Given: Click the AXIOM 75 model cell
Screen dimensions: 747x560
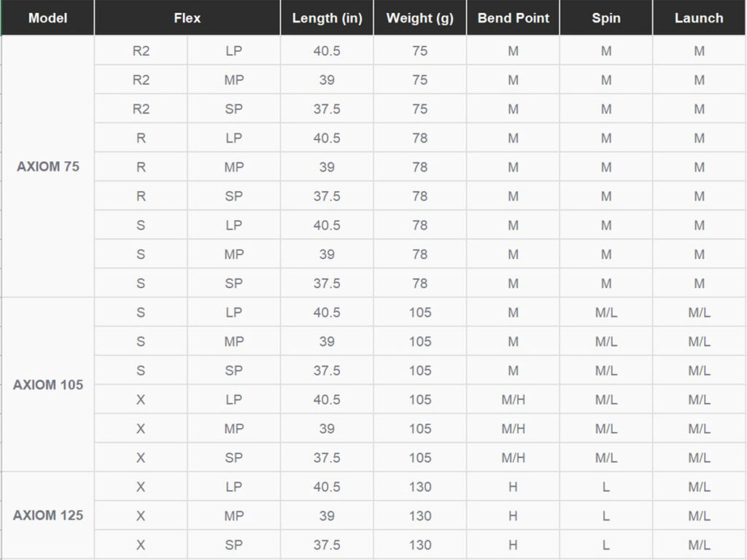Looking at the screenshot, I should click(47, 167).
